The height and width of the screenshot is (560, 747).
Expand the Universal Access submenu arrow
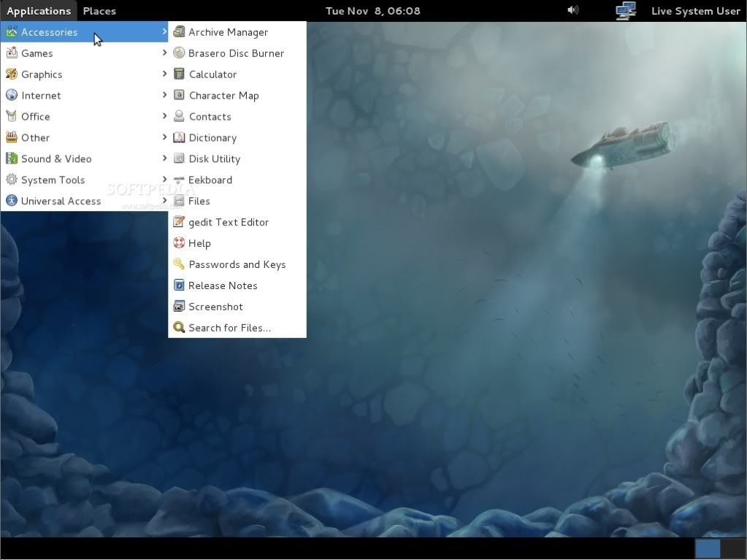(x=164, y=201)
